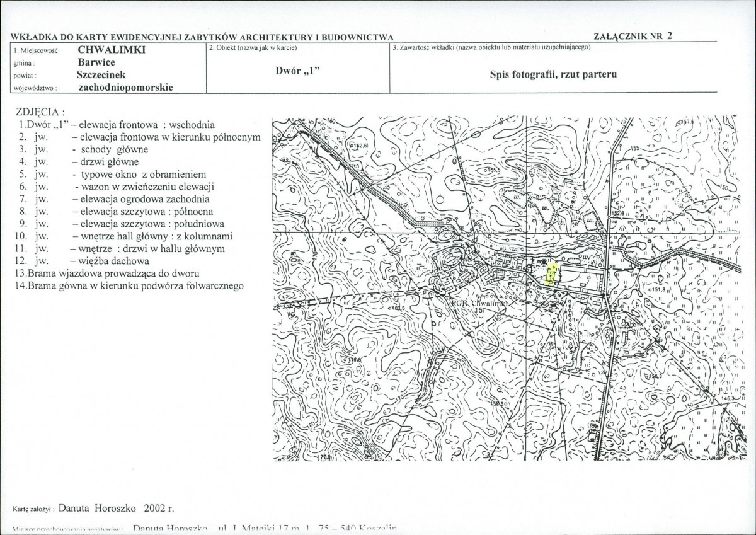Click the Barwice gmina entry
The width and height of the screenshot is (756, 535).
click(x=96, y=62)
